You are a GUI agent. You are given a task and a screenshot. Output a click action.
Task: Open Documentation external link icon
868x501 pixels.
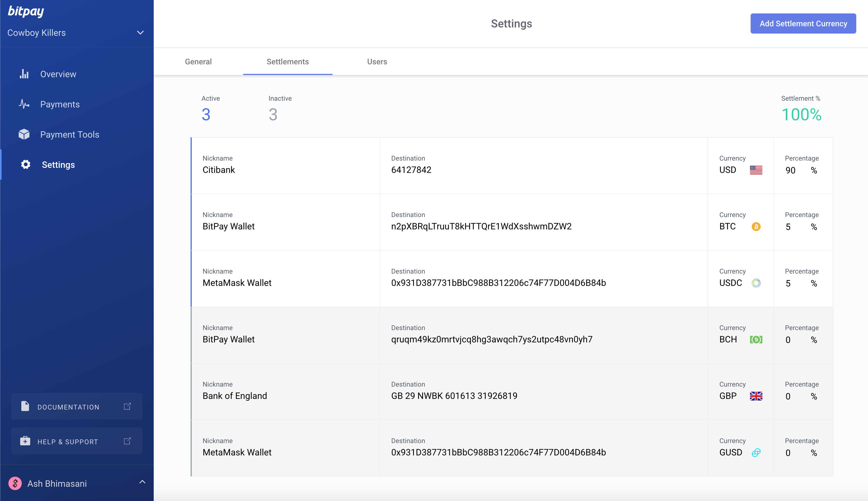[x=128, y=407]
